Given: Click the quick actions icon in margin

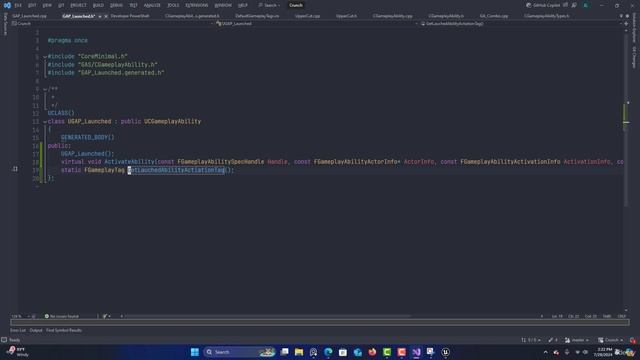Looking at the screenshot, I should [15, 169].
